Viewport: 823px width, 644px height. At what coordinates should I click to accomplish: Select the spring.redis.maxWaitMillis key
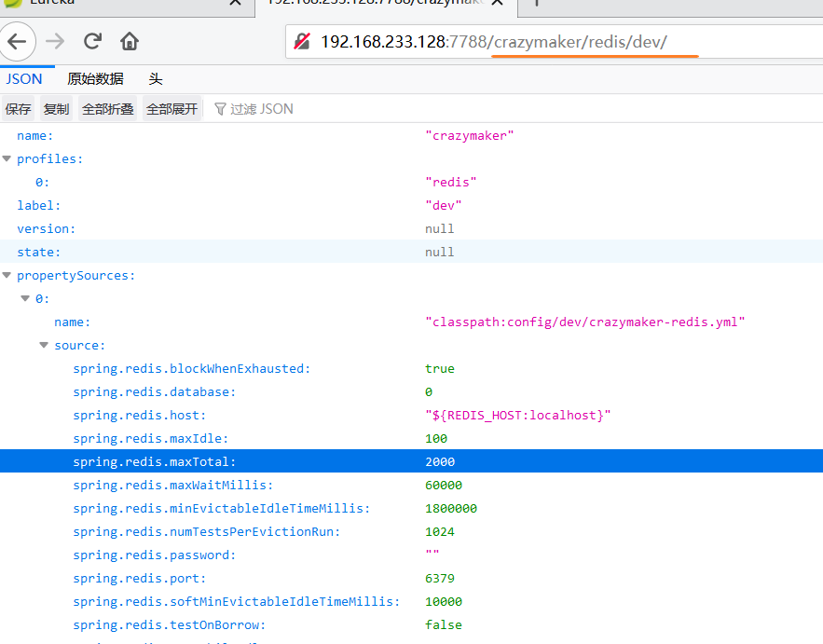tap(173, 485)
